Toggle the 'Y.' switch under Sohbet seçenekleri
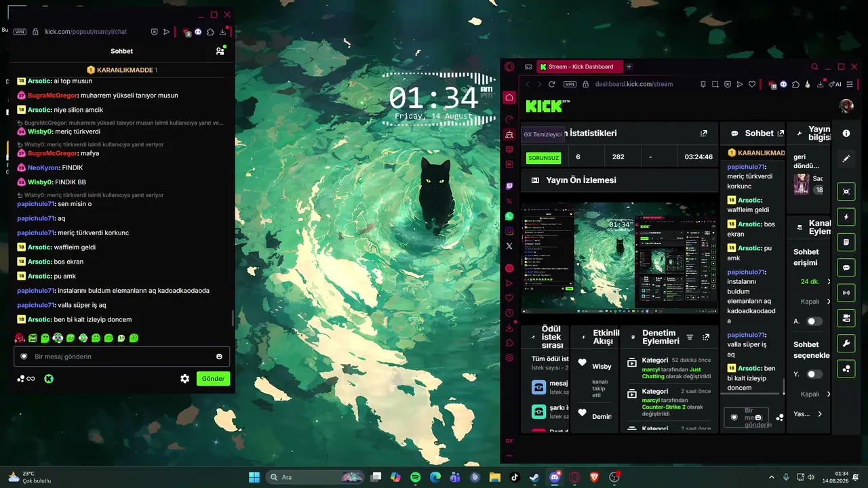Image resolution: width=868 pixels, height=488 pixels. click(x=814, y=374)
